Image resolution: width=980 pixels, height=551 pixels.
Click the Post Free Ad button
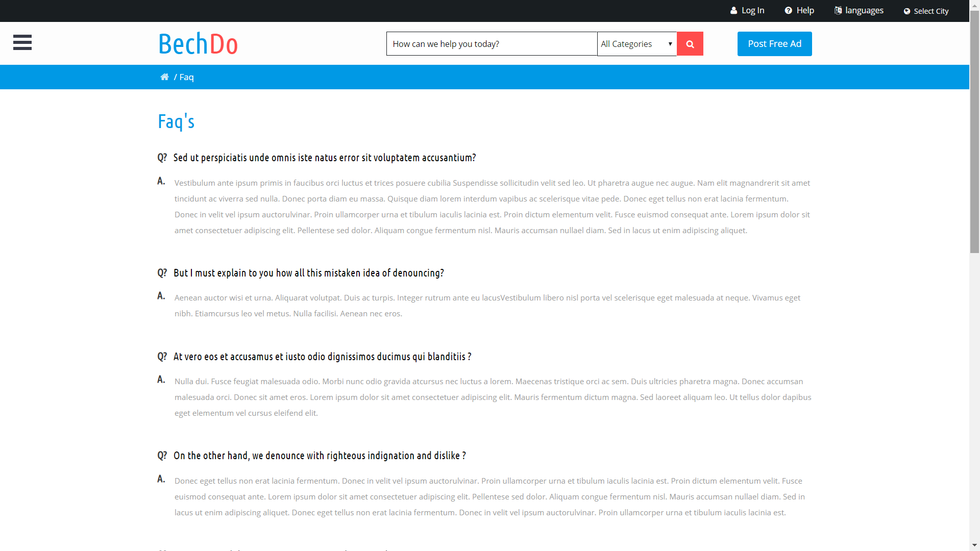coord(774,44)
